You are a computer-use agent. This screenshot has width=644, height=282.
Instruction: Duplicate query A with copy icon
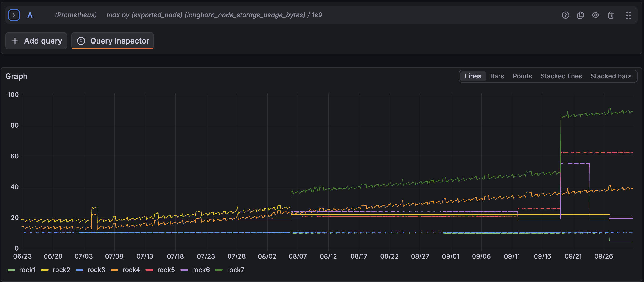click(x=580, y=15)
